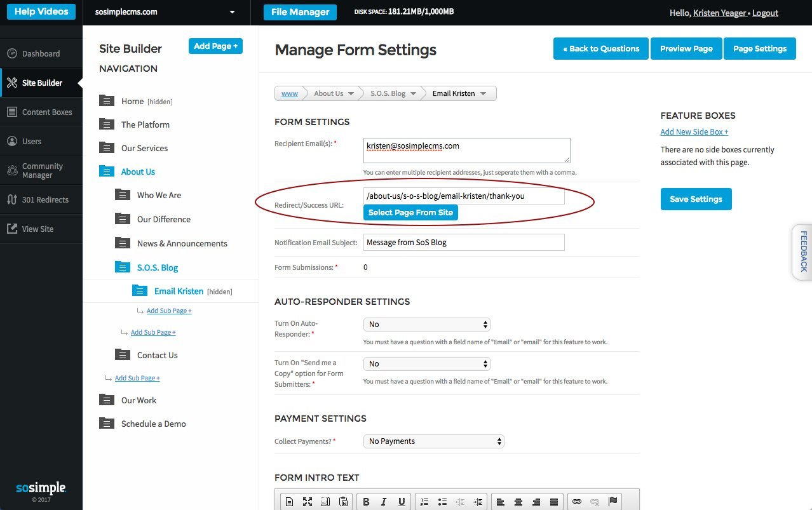Click the Show Blocks editor icon
This screenshot has width=812, height=510.
pyautogui.click(x=325, y=502)
